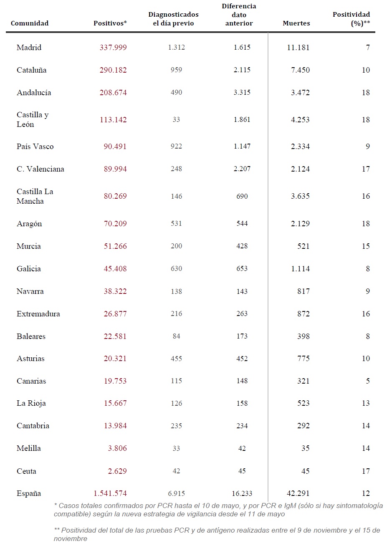Select the Castilla y León row label
The height and width of the screenshot is (551, 392).
point(33,119)
